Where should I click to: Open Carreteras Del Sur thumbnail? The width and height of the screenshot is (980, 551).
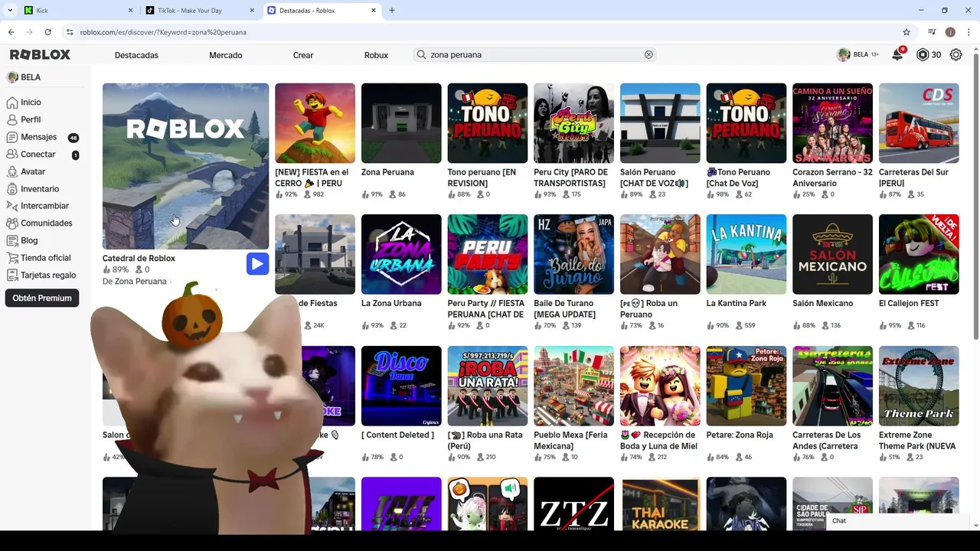click(919, 123)
